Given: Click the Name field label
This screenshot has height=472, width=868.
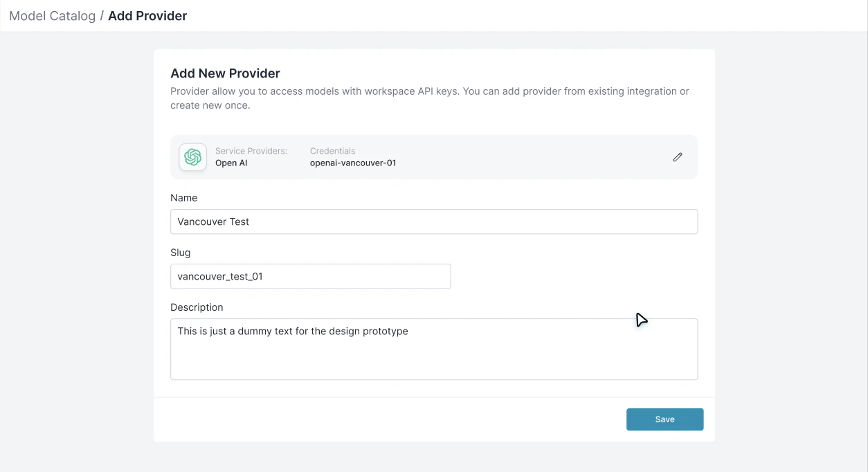Looking at the screenshot, I should tap(184, 198).
